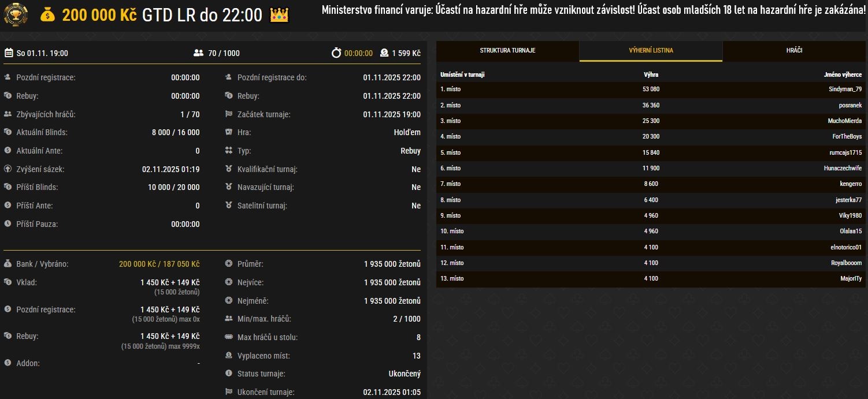Click the Umístění v turnaji column header
The width and height of the screenshot is (868, 399).
tap(462, 74)
